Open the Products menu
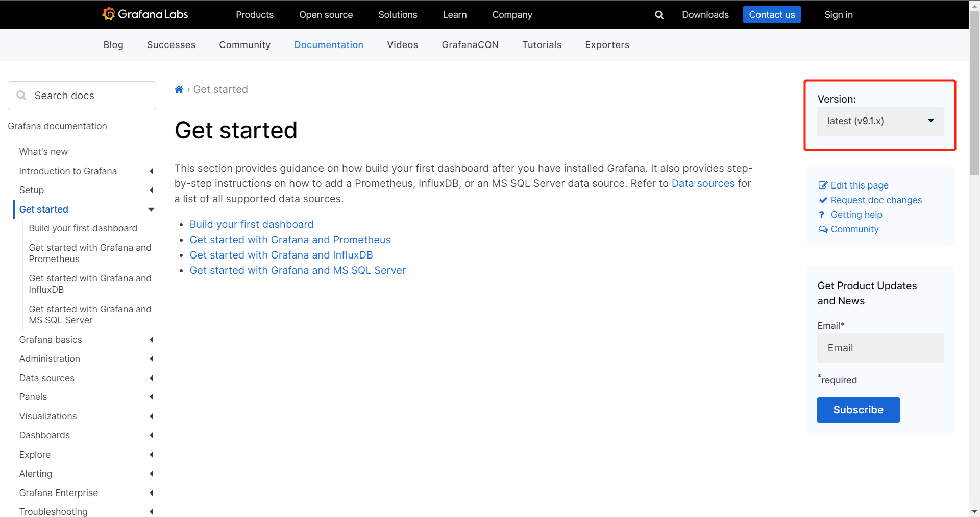This screenshot has height=517, width=980. [255, 15]
